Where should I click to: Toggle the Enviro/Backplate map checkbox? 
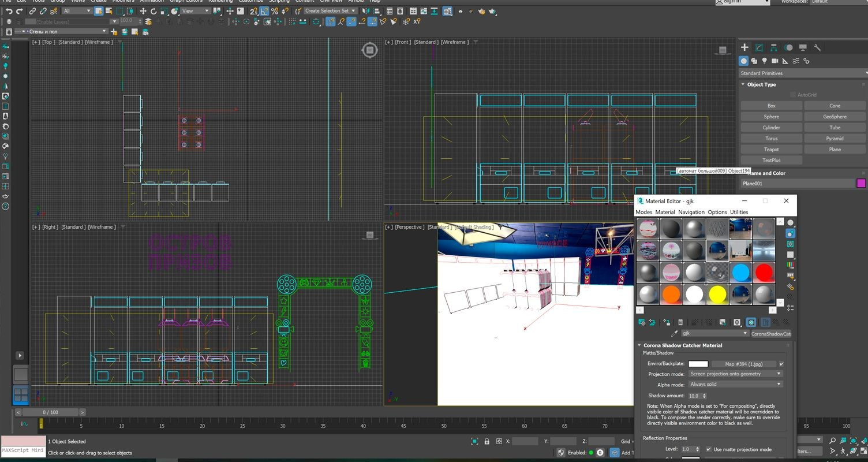point(781,364)
